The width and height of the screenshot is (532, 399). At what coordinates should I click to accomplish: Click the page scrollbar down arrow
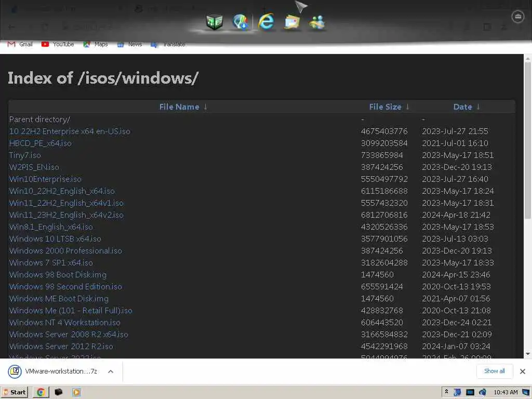tap(528, 354)
